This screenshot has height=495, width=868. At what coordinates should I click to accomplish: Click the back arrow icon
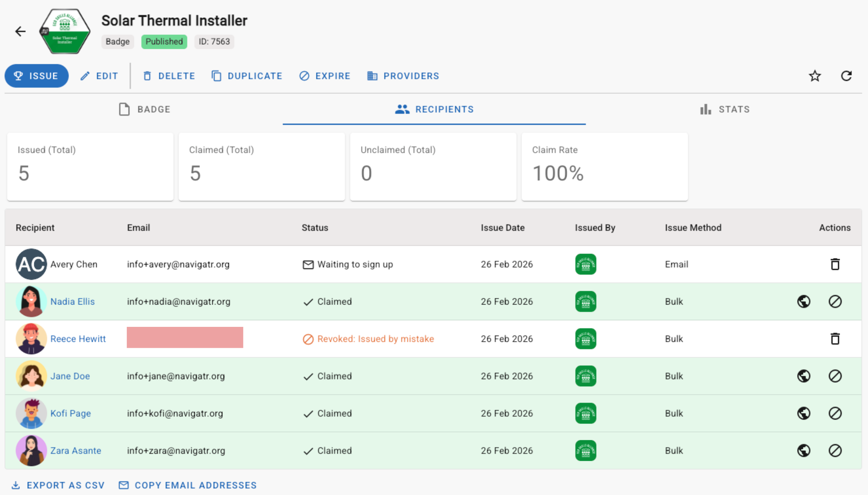tap(20, 31)
